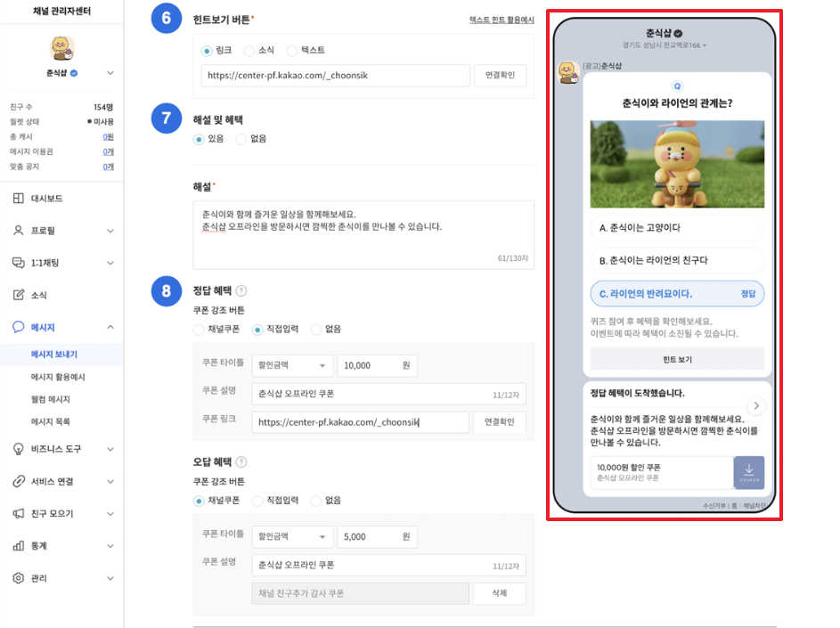
Task: Select 없음 for 해설 및 혜택
Action: 241,139
